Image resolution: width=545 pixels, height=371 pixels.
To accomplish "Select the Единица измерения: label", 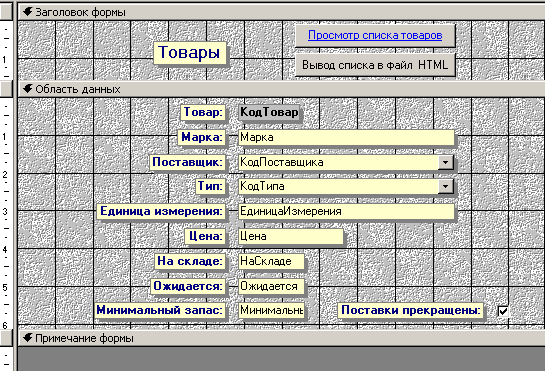I will click(x=161, y=211).
